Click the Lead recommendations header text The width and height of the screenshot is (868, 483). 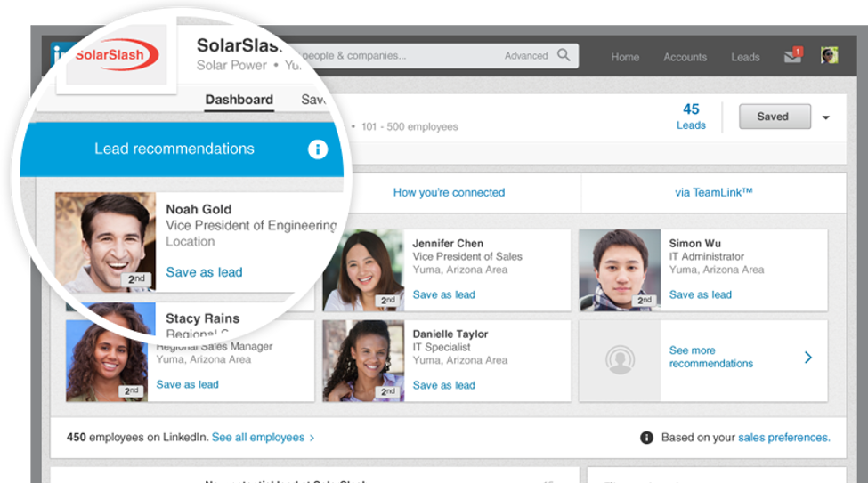[174, 149]
